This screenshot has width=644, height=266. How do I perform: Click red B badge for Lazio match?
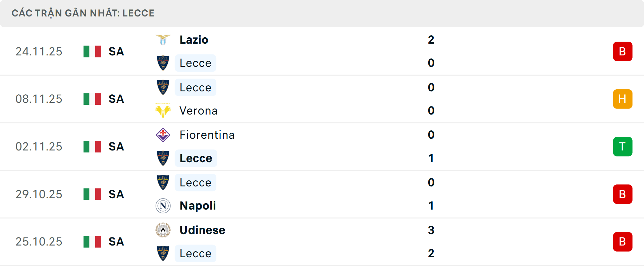(x=623, y=51)
